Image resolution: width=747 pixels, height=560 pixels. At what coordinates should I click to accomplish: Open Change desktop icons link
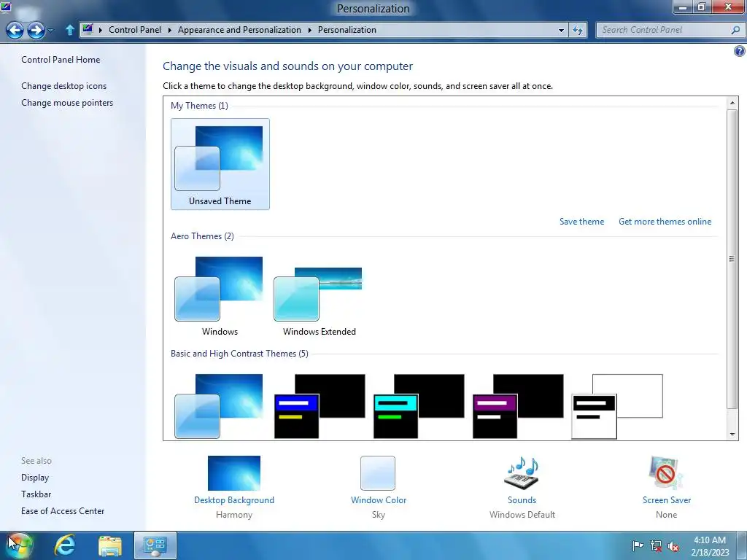tap(64, 86)
